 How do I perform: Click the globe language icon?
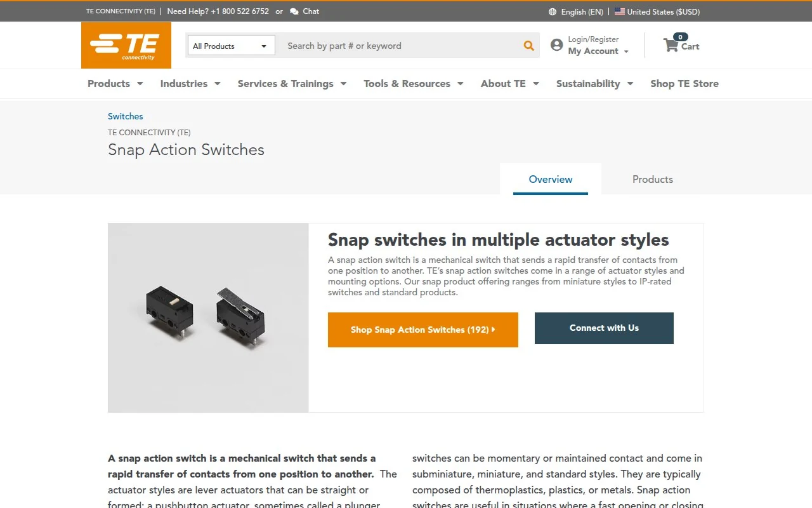(553, 11)
